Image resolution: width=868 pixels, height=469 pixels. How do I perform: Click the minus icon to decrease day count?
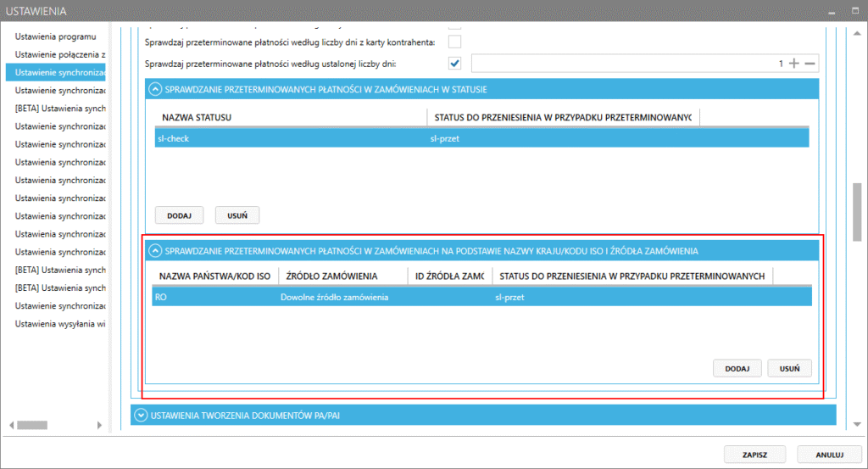[x=810, y=64]
